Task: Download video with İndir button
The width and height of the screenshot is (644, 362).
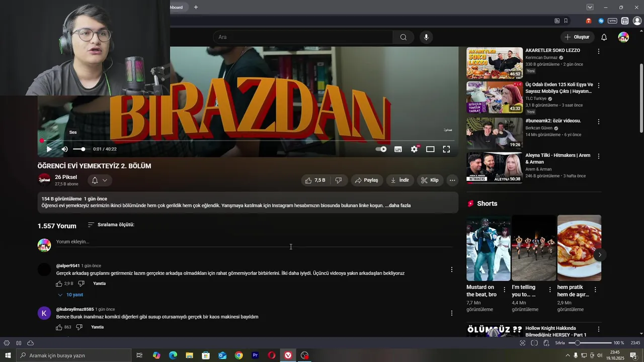Action: click(x=400, y=180)
